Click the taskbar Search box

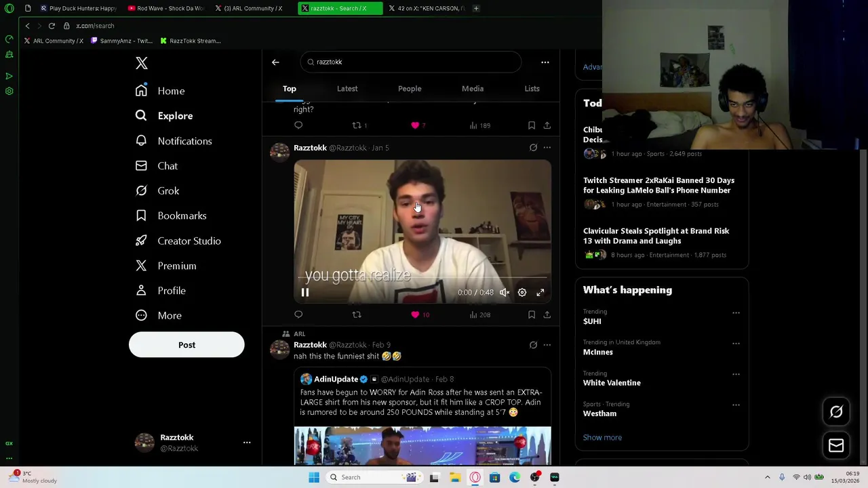click(x=374, y=477)
